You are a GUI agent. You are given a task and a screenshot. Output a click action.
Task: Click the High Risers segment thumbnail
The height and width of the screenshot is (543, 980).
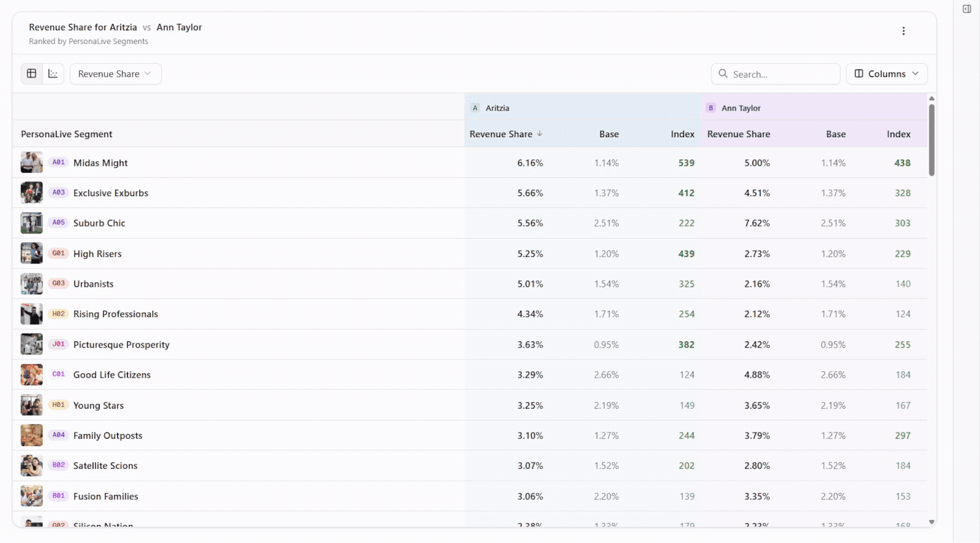(31, 253)
